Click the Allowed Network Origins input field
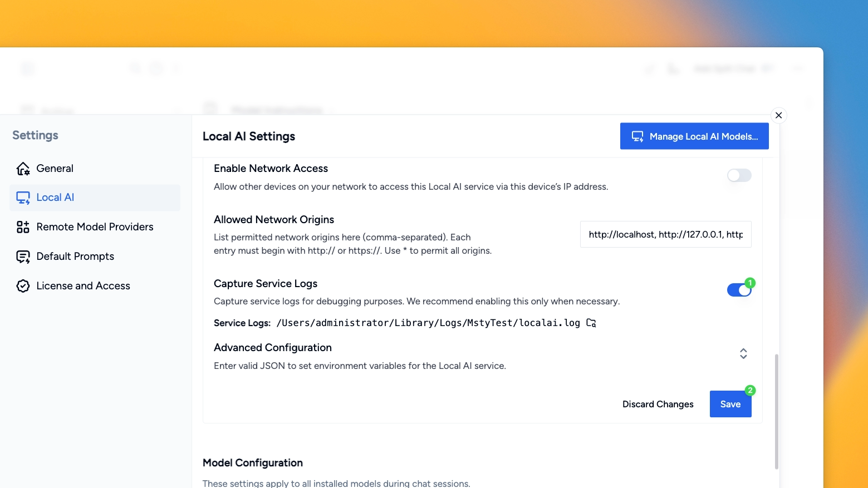The height and width of the screenshot is (488, 868). tap(665, 234)
